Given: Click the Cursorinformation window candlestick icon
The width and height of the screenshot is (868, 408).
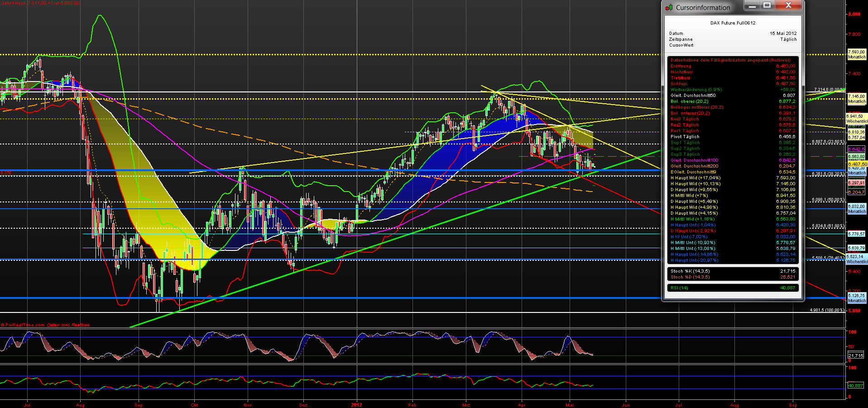Looking at the screenshot, I should [669, 8].
